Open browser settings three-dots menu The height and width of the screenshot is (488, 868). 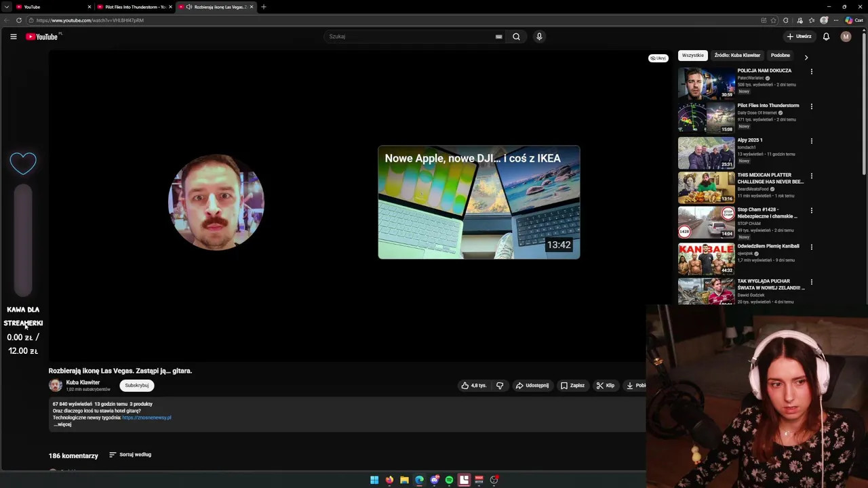pos(836,20)
